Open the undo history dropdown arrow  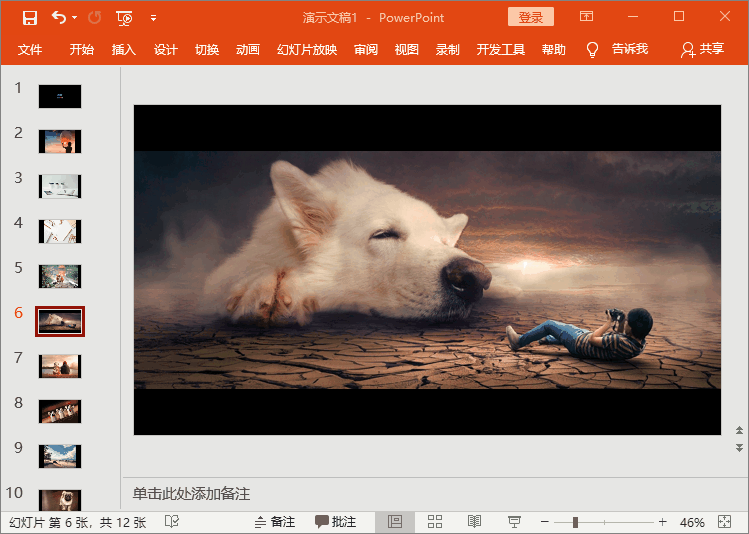click(75, 18)
